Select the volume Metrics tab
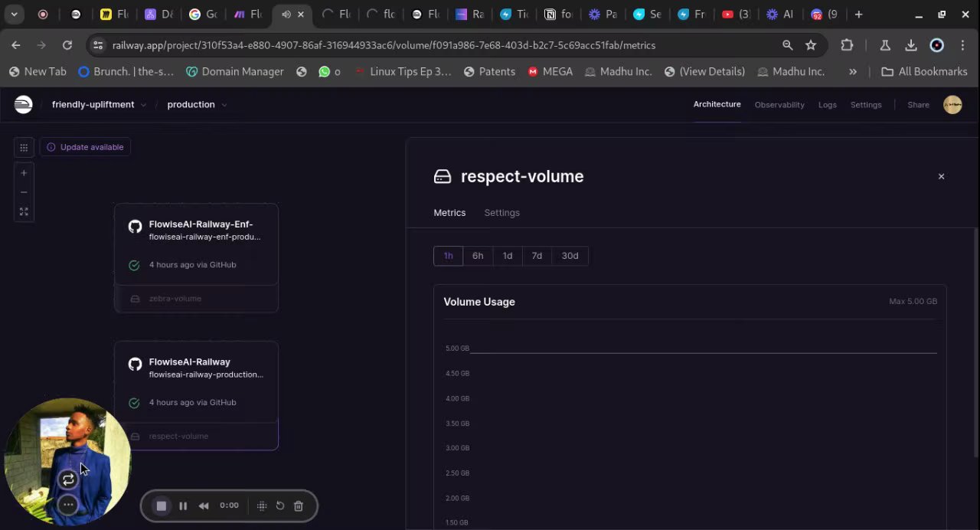 [x=449, y=213]
